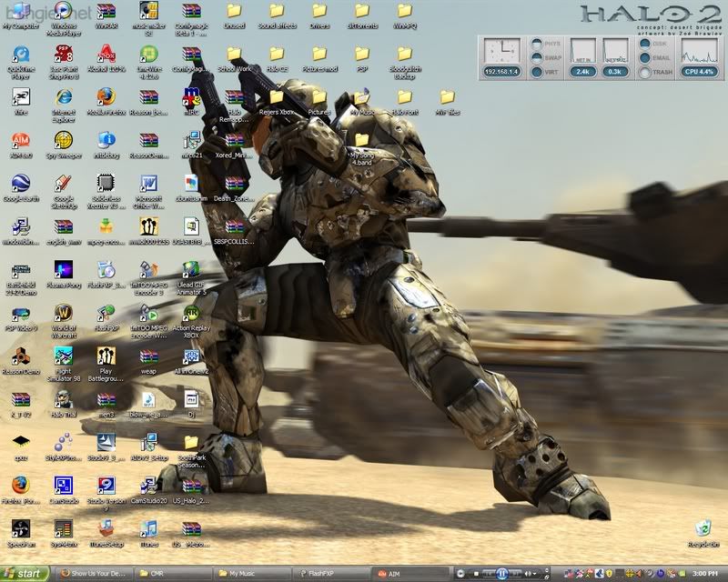Screen dimensions: 728x582
Task: Open the Spy Sweeper shortcut
Action: click(64, 145)
